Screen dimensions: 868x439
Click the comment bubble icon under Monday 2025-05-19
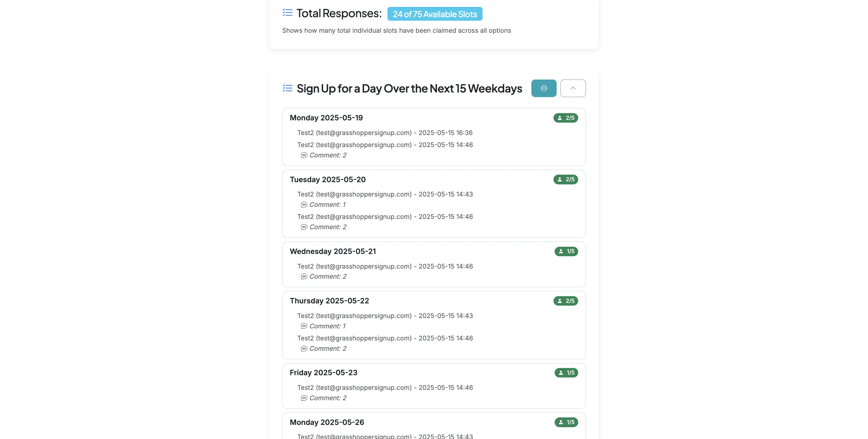pyautogui.click(x=304, y=155)
